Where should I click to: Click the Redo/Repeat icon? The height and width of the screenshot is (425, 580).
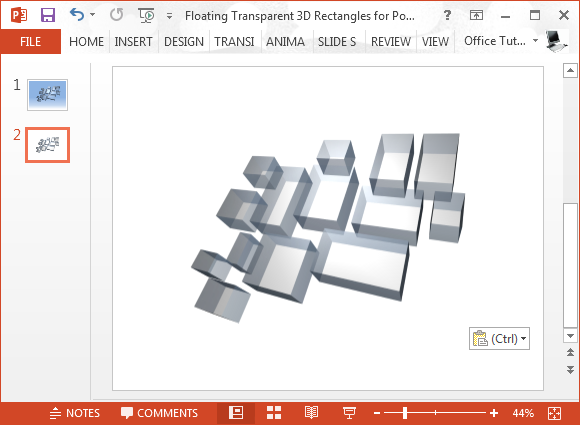[x=117, y=15]
